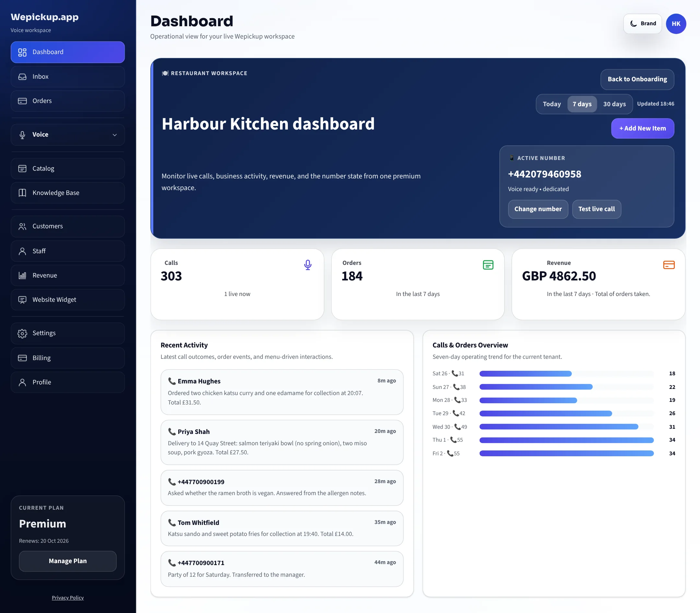This screenshot has height=613, width=700.
Task: Start a Test live call
Action: tap(596, 209)
